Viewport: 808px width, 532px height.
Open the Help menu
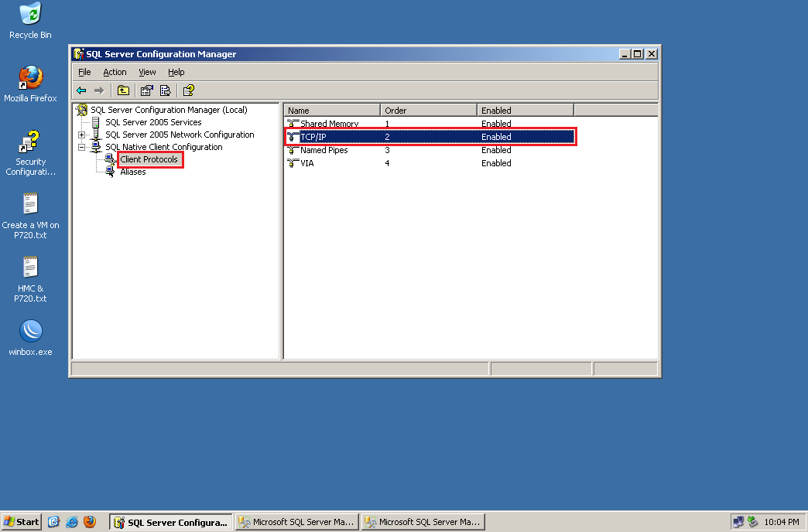(176, 72)
